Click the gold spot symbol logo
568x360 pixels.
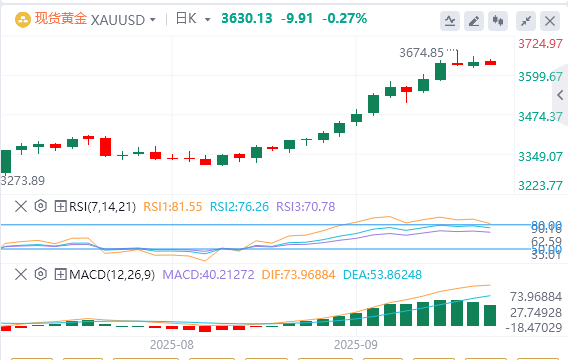tap(22, 20)
